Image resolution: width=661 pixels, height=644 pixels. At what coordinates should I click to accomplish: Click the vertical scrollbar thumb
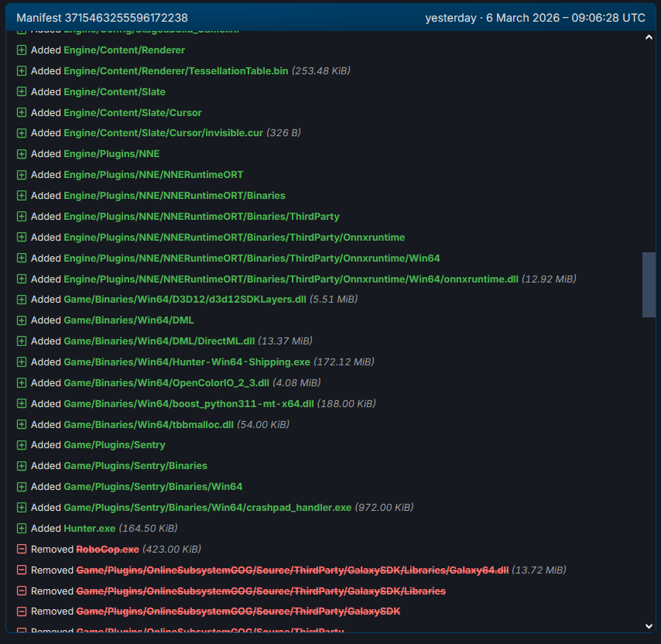click(649, 284)
